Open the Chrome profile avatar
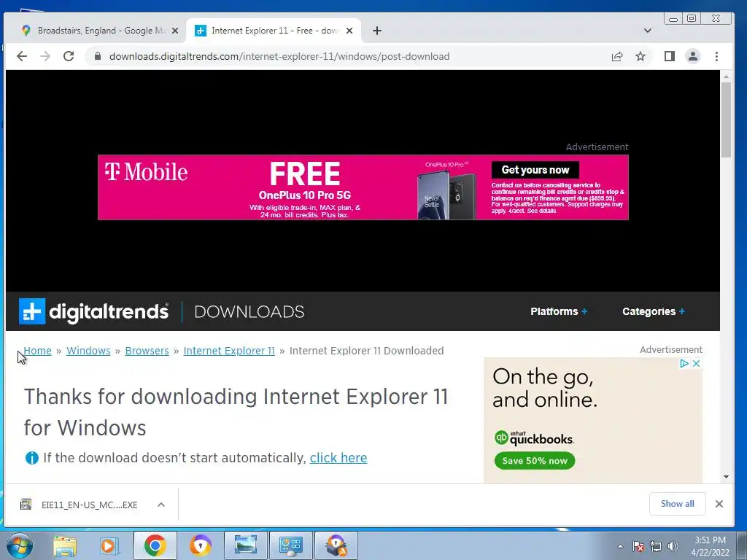 pyautogui.click(x=693, y=56)
